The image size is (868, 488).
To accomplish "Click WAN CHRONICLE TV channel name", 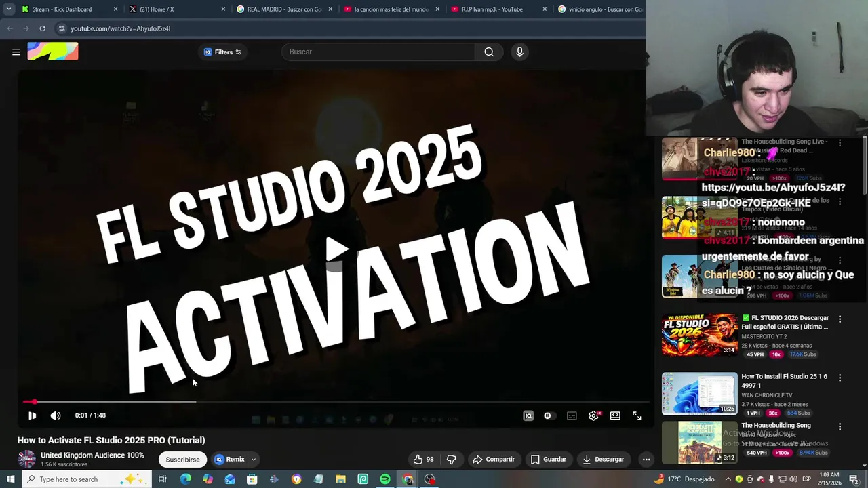I will (x=766, y=395).
